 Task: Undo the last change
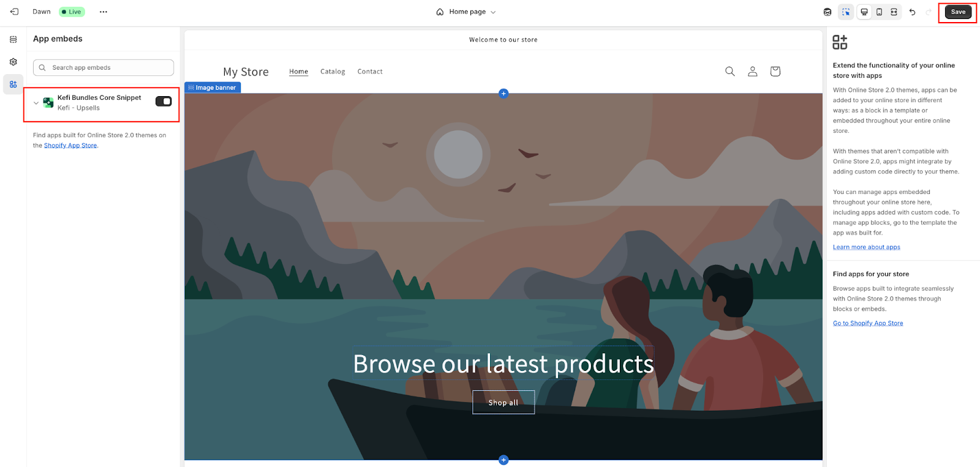tap(913, 12)
